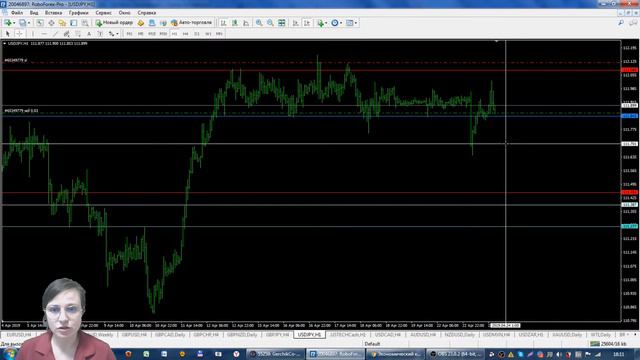The width and height of the screenshot is (640, 360).
Task: Open the Indicators list icon
Action: (x=321, y=23)
